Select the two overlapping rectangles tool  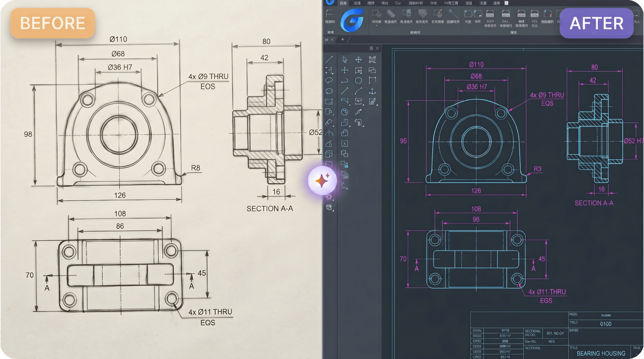[x=372, y=70]
